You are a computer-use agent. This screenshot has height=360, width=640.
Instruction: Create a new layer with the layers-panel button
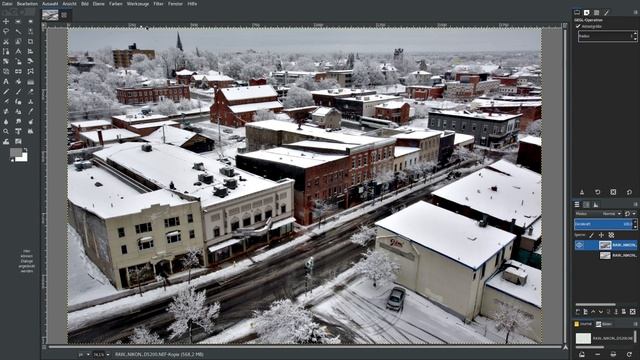point(578,312)
